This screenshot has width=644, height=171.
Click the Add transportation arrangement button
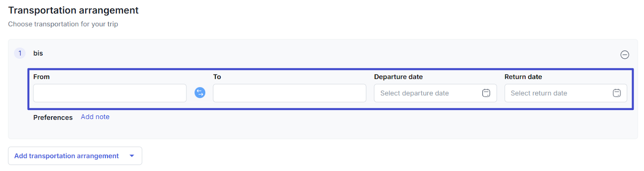[75, 156]
